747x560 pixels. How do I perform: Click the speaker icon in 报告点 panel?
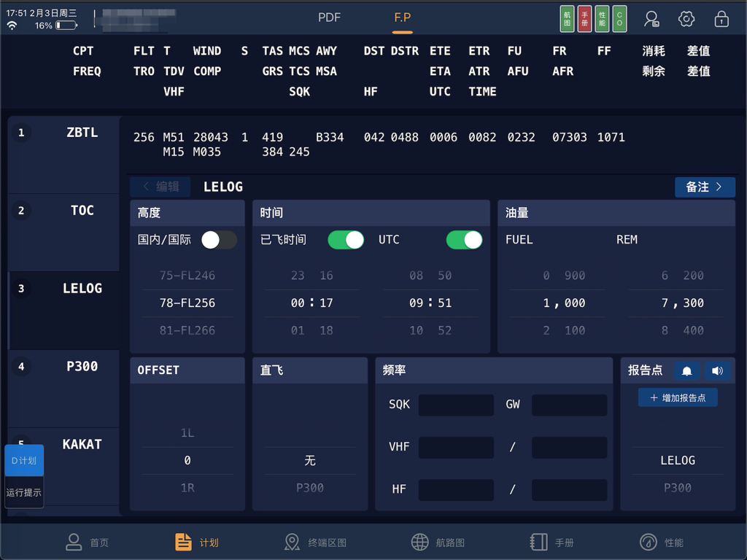tap(718, 371)
